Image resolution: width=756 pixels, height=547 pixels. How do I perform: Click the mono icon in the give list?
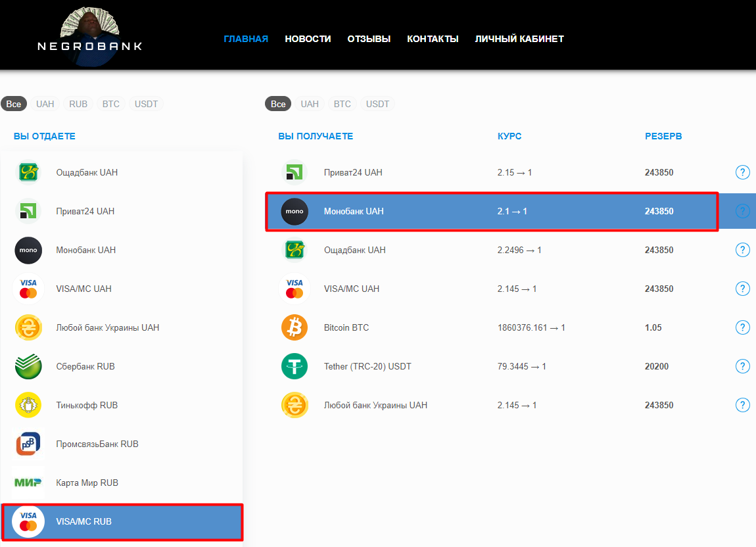point(28,250)
